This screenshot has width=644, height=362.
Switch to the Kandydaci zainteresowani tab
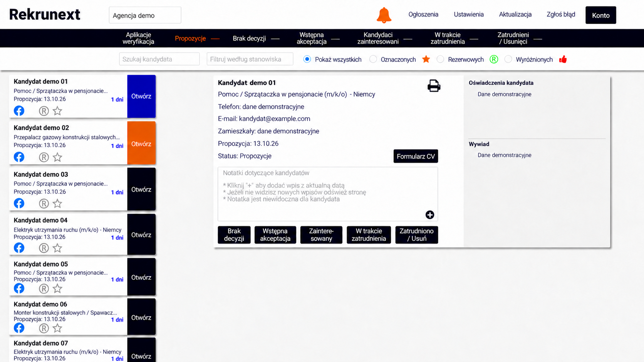pyautogui.click(x=378, y=38)
